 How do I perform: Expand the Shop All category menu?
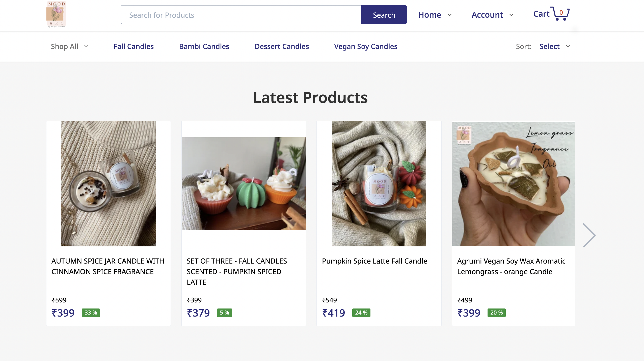pos(69,46)
